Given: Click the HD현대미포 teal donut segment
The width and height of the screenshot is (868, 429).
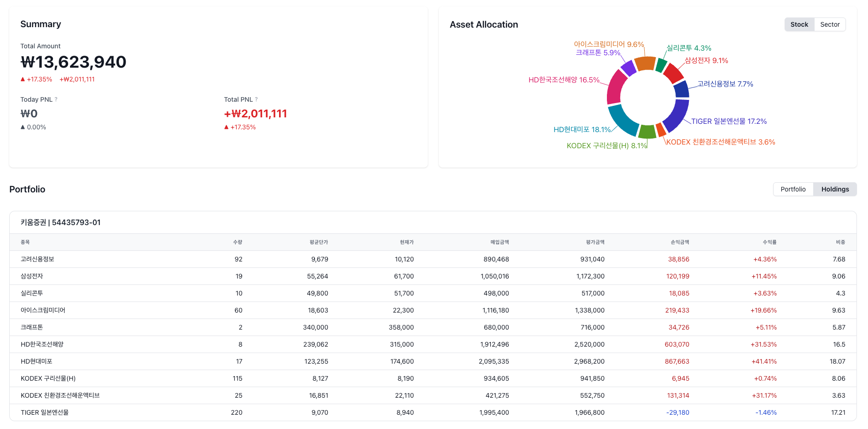Looking at the screenshot, I should pos(622,120).
